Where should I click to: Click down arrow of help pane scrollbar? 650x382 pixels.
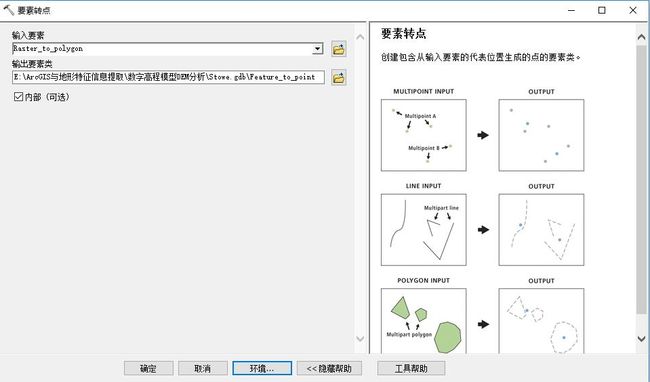[x=641, y=339]
